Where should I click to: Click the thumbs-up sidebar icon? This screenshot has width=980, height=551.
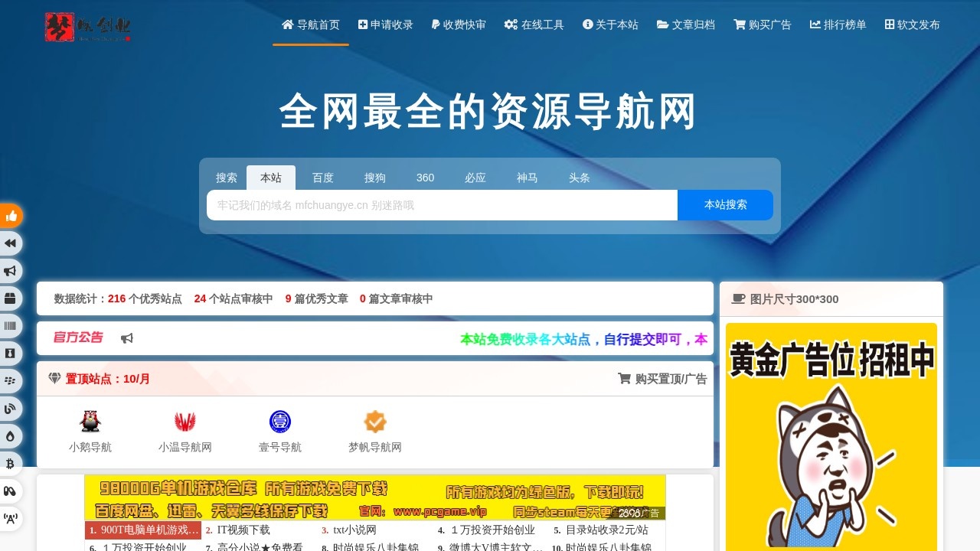click(x=11, y=216)
